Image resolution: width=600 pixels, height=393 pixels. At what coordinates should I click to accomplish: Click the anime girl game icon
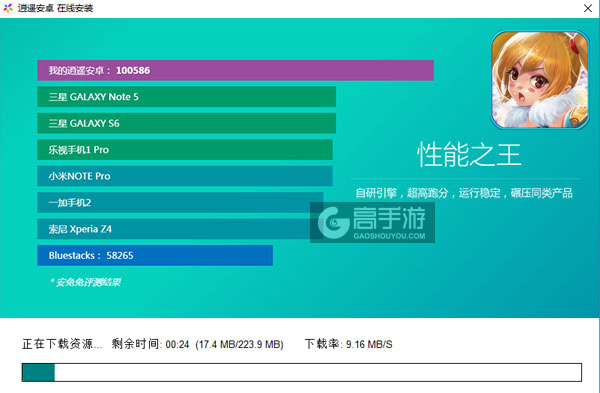pos(540,80)
